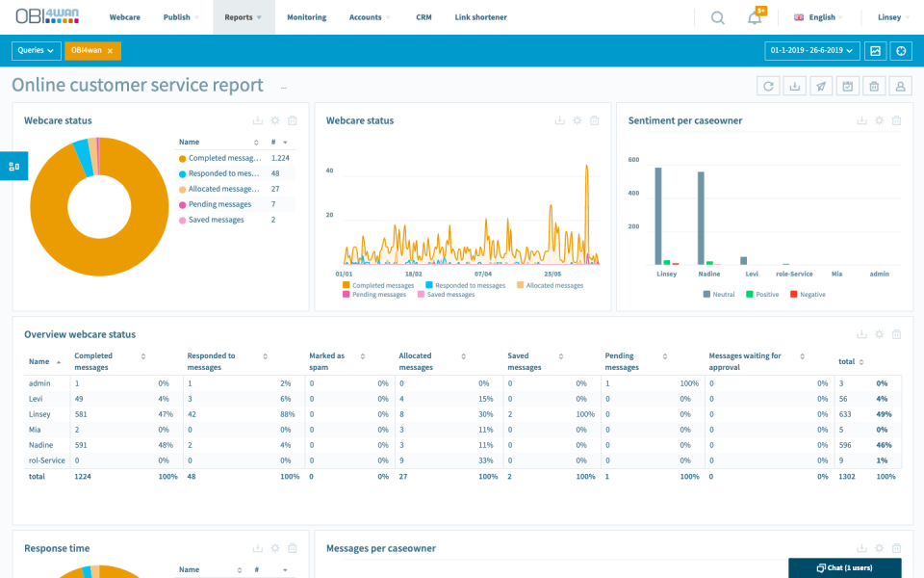
Task: Send the report via the paper plane icon
Action: [x=820, y=86]
